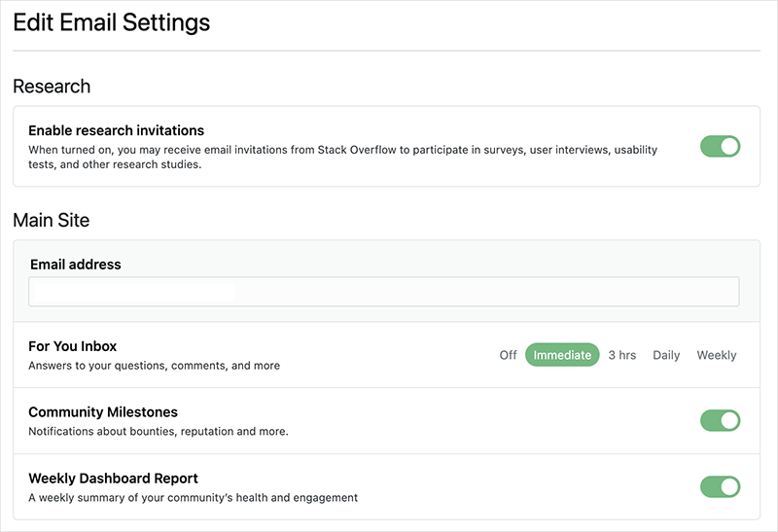
Task: Click the research invitations description paragraph
Action: (x=342, y=157)
